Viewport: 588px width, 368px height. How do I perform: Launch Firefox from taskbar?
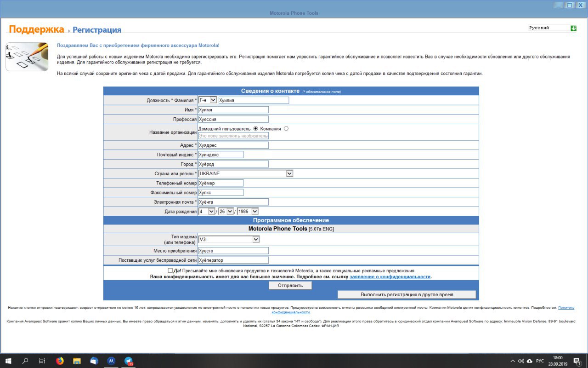[60, 361]
